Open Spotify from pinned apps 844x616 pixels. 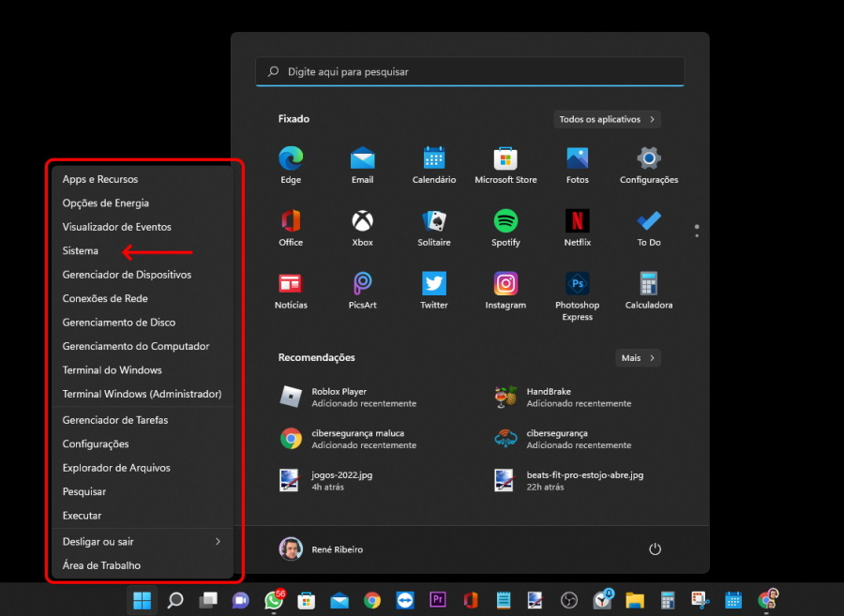505,228
